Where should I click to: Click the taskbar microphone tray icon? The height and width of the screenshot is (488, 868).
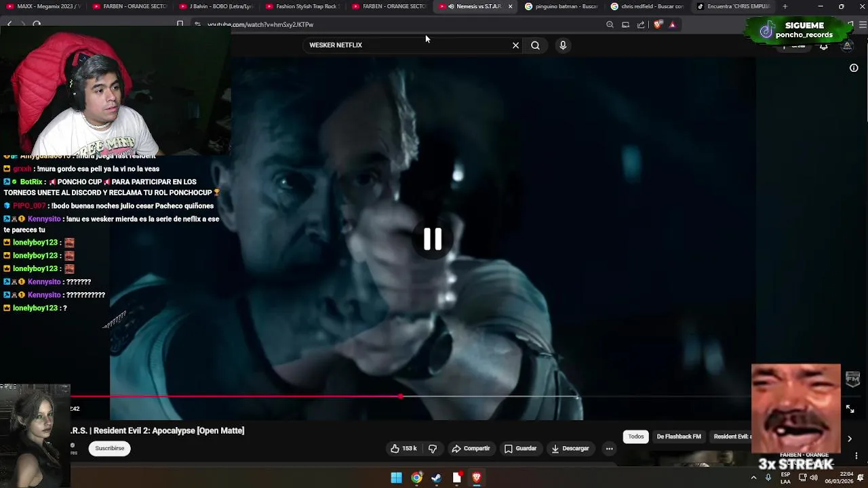(x=768, y=478)
